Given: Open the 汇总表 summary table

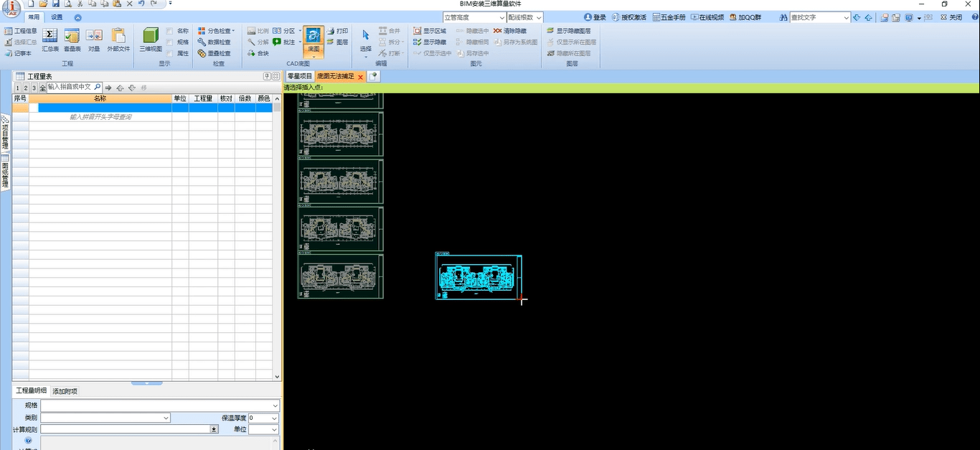Looking at the screenshot, I should [x=50, y=39].
